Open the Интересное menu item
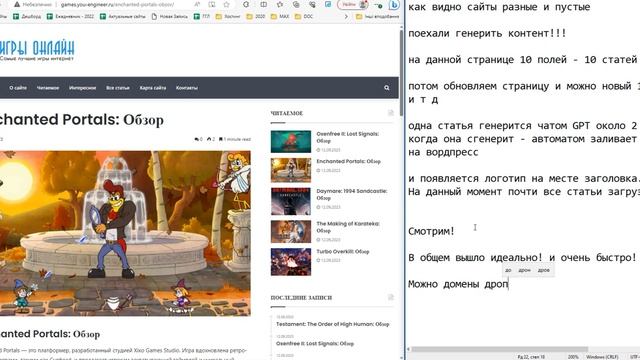Screen dimensions: 640x360 tap(82, 88)
